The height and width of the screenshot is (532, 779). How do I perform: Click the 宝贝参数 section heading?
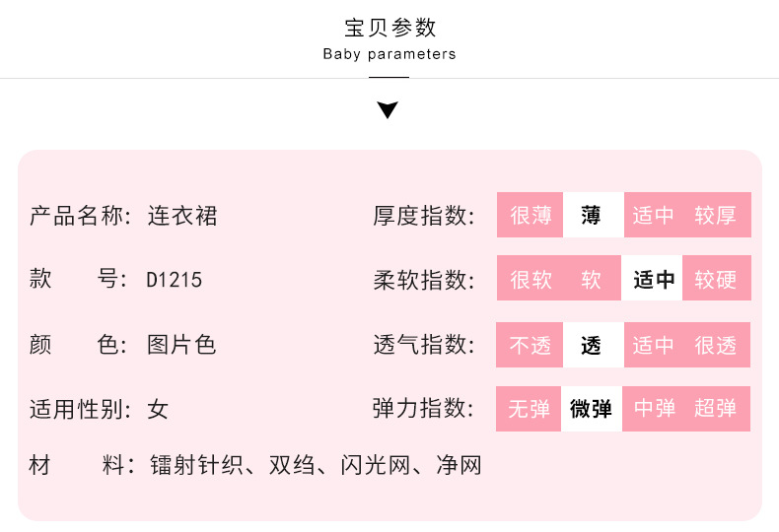click(x=389, y=28)
